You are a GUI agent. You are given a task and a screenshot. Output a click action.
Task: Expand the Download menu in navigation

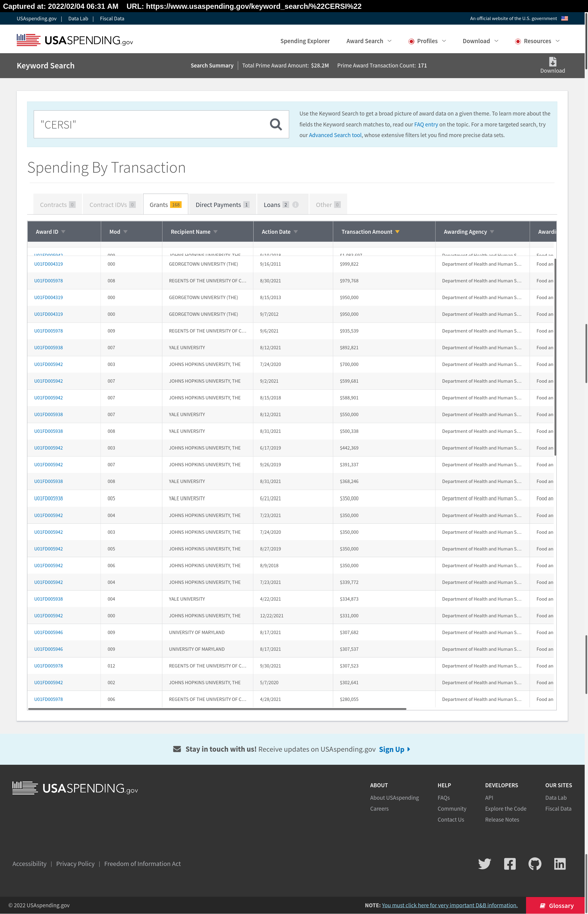480,41
